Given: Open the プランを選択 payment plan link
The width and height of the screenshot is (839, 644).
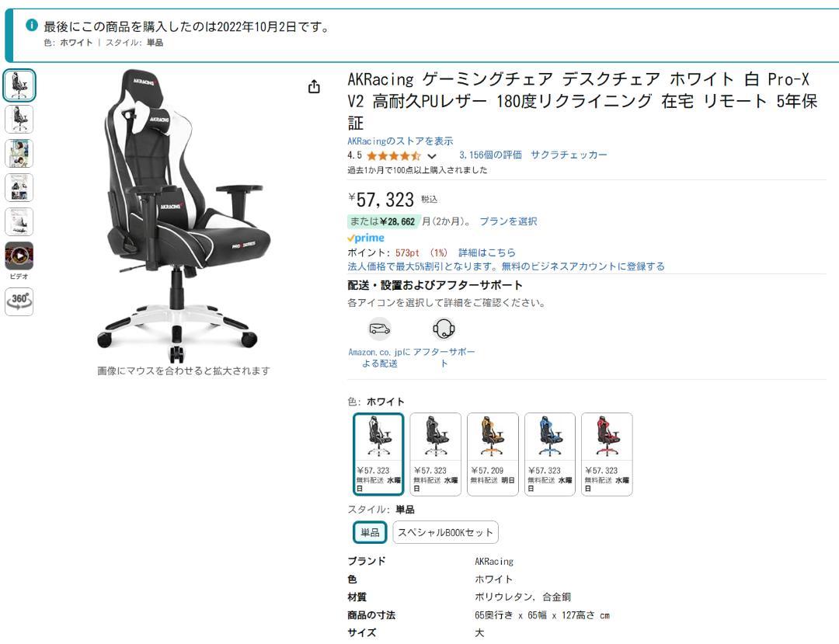Looking at the screenshot, I should (508, 221).
